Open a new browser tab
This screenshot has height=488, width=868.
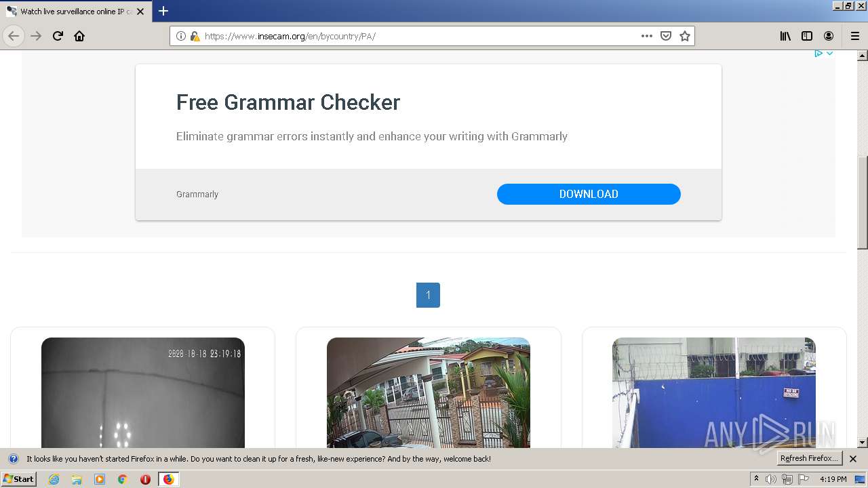pos(163,11)
